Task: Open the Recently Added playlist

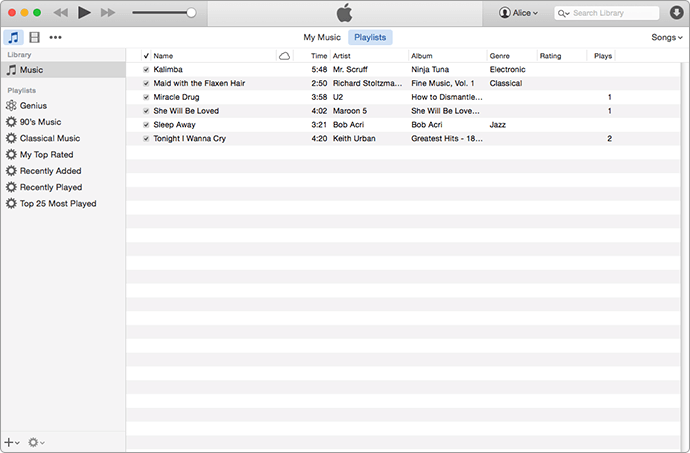Action: (x=63, y=171)
